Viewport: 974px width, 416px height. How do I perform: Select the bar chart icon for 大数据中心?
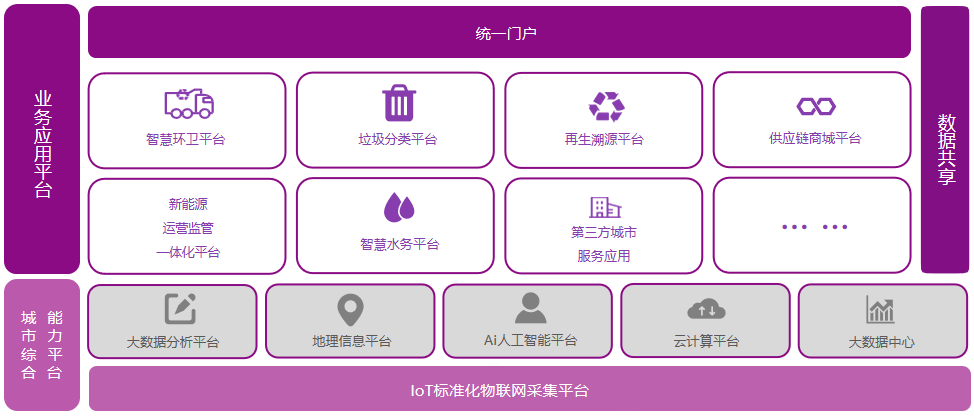(x=881, y=309)
